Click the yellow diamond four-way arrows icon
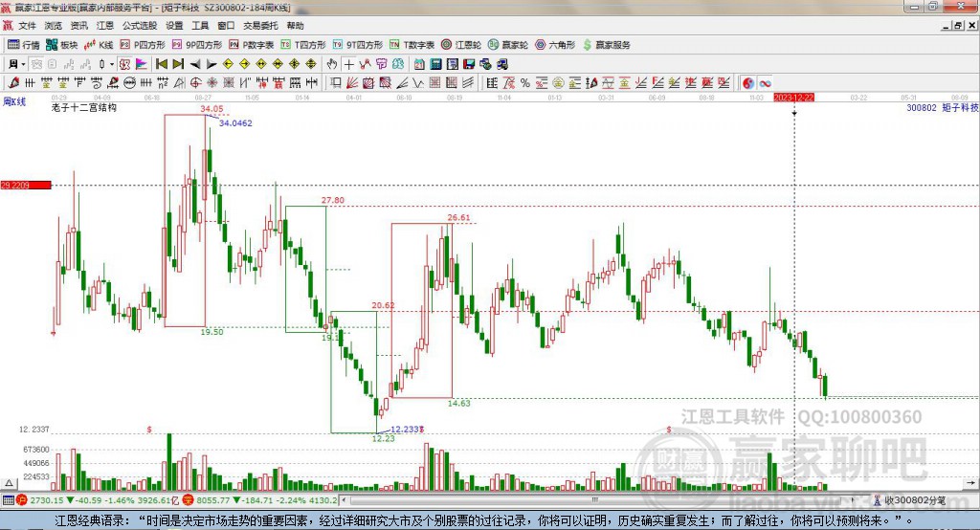Image resolution: width=980 pixels, height=530 pixels. coord(311,64)
